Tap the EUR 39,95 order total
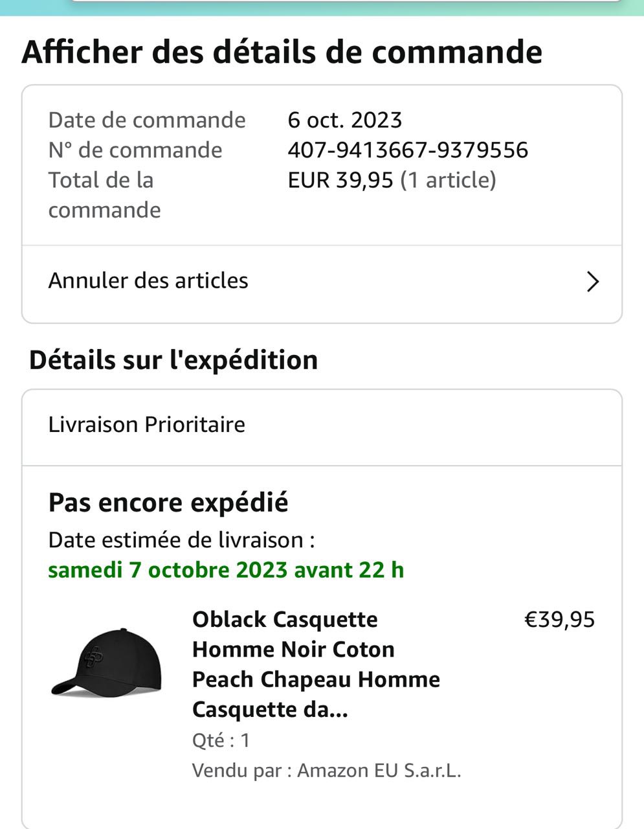 click(340, 180)
